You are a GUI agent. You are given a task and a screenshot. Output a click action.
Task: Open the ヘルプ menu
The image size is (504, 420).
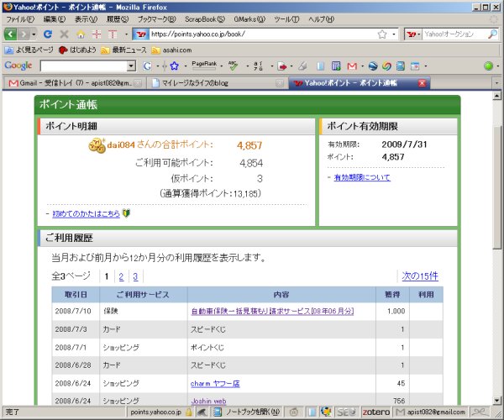click(321, 19)
